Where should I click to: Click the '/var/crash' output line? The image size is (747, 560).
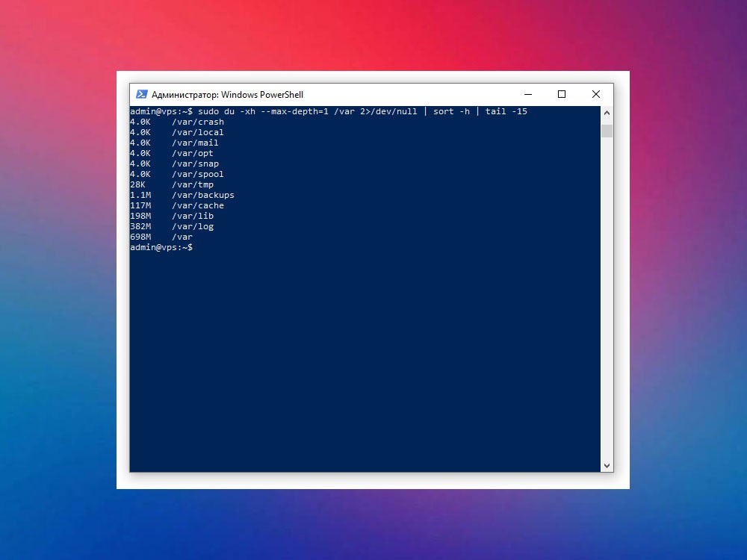point(177,122)
